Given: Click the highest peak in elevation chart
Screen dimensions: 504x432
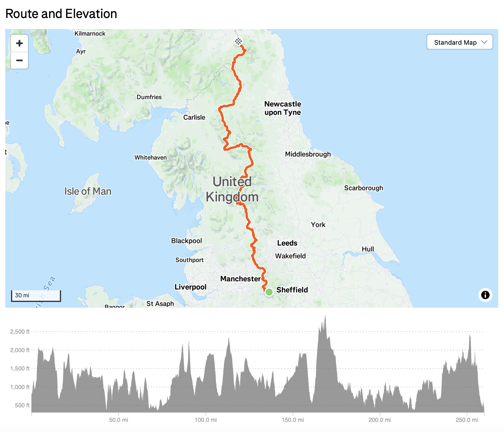Looking at the screenshot, I should click(x=325, y=317).
